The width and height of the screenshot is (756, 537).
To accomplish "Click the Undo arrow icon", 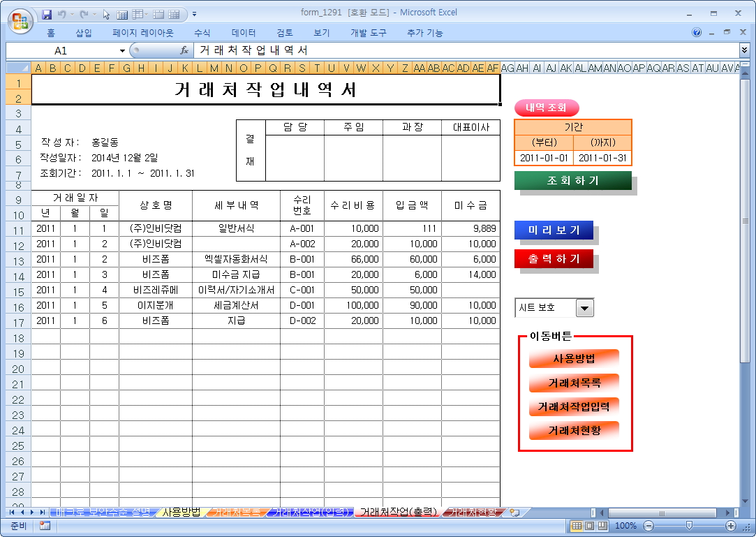I will point(62,14).
